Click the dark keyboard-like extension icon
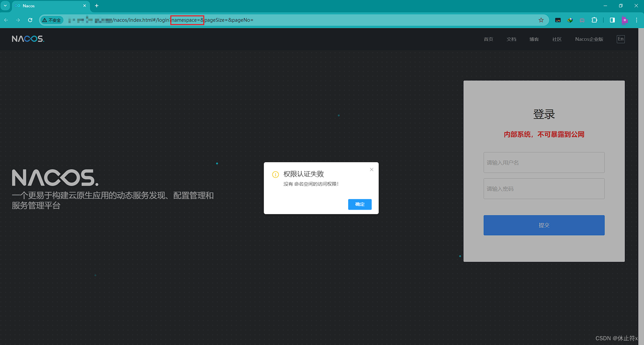Image resolution: width=644 pixels, height=345 pixels. click(x=558, y=20)
